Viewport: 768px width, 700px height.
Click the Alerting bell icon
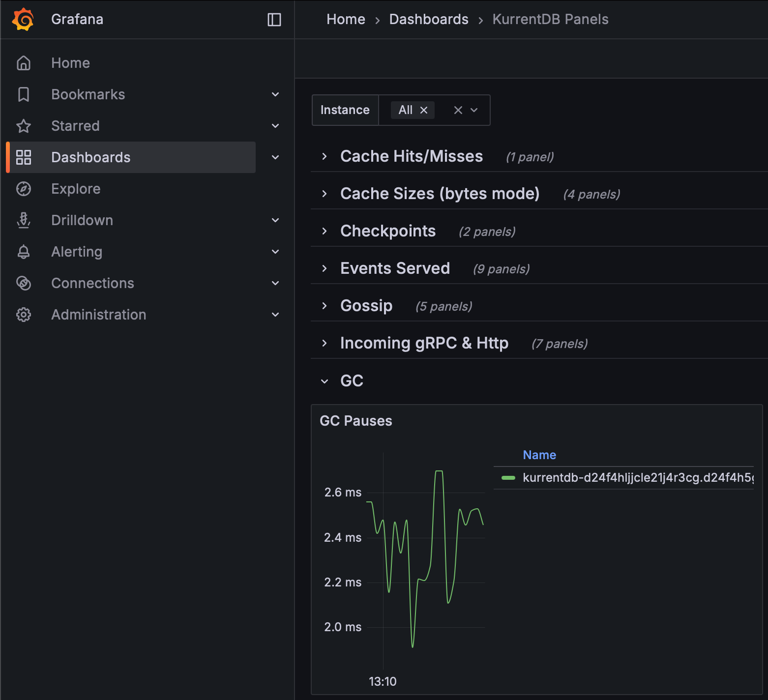[24, 252]
